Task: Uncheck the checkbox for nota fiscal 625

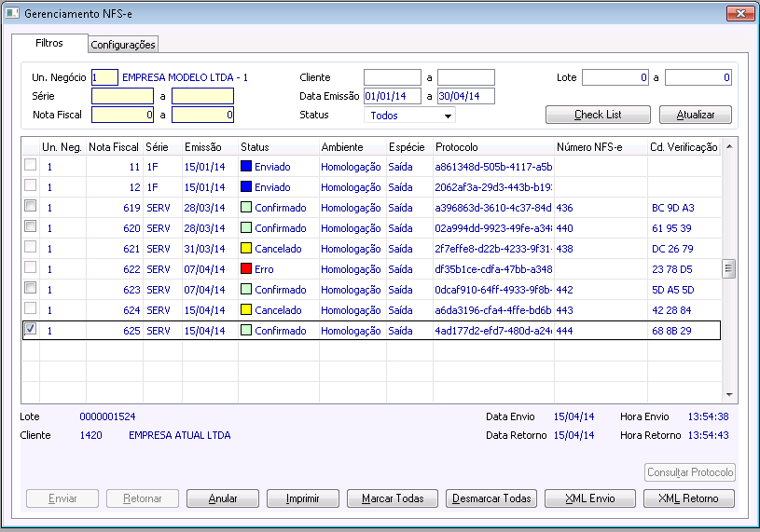Action: (30, 330)
